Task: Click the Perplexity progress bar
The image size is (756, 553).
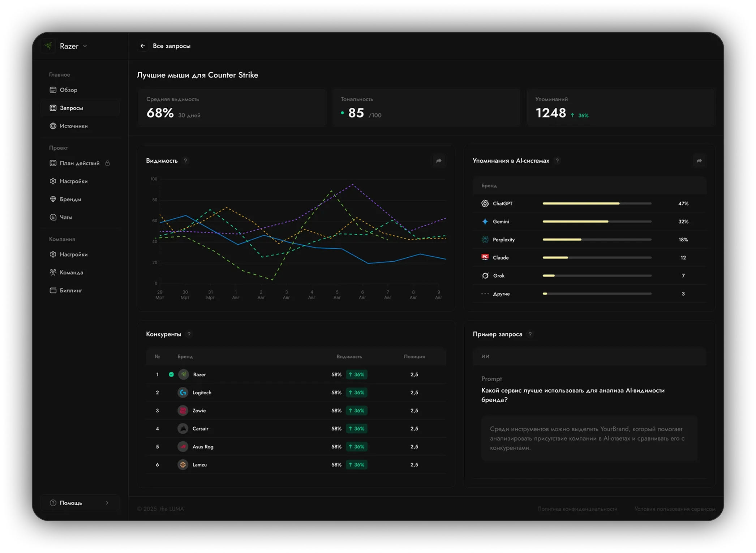Action: (x=597, y=240)
